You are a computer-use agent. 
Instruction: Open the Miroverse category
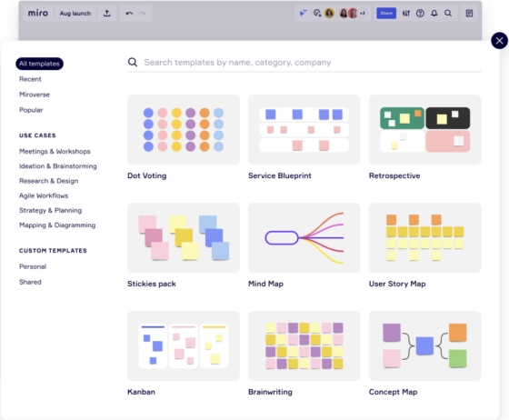35,95
